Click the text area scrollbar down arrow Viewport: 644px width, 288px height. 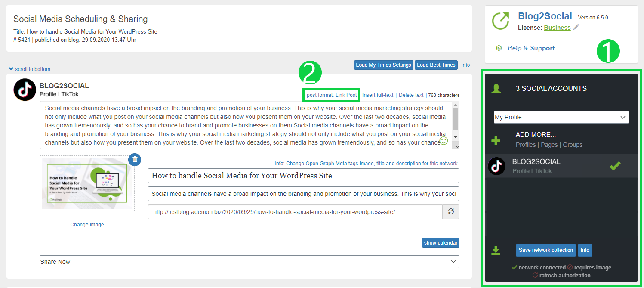456,137
